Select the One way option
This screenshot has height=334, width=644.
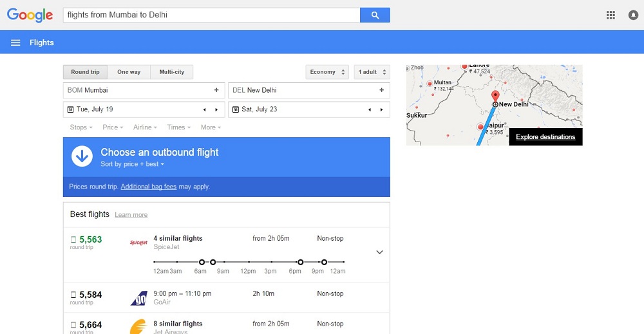pyautogui.click(x=129, y=72)
